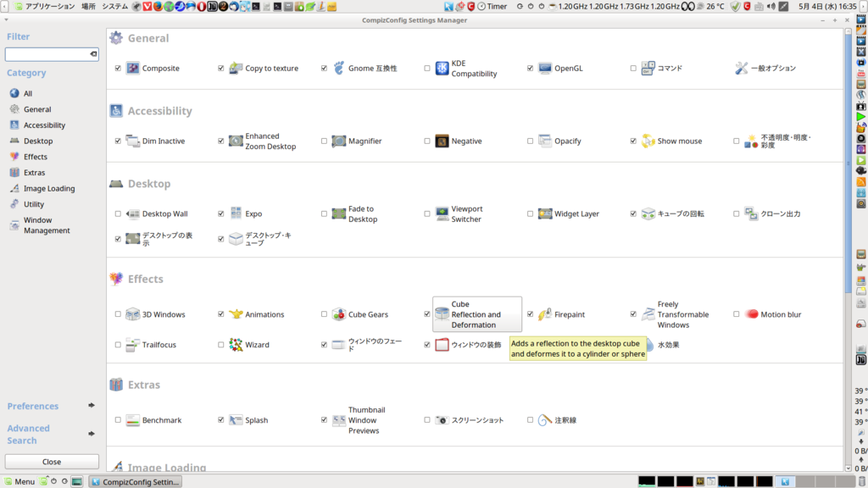868x488 pixels.
Task: Open the Dim Inactive plugin icon
Action: pyautogui.click(x=133, y=141)
